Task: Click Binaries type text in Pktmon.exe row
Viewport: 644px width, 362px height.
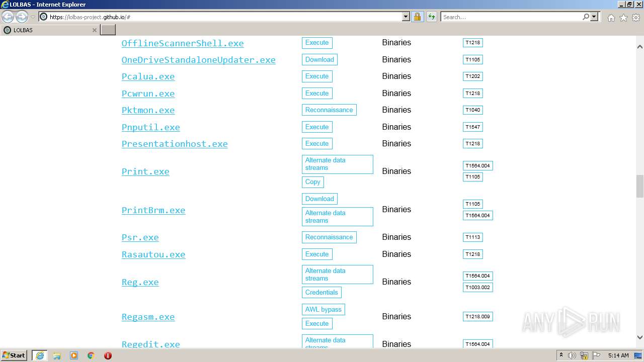Action: pyautogui.click(x=396, y=110)
